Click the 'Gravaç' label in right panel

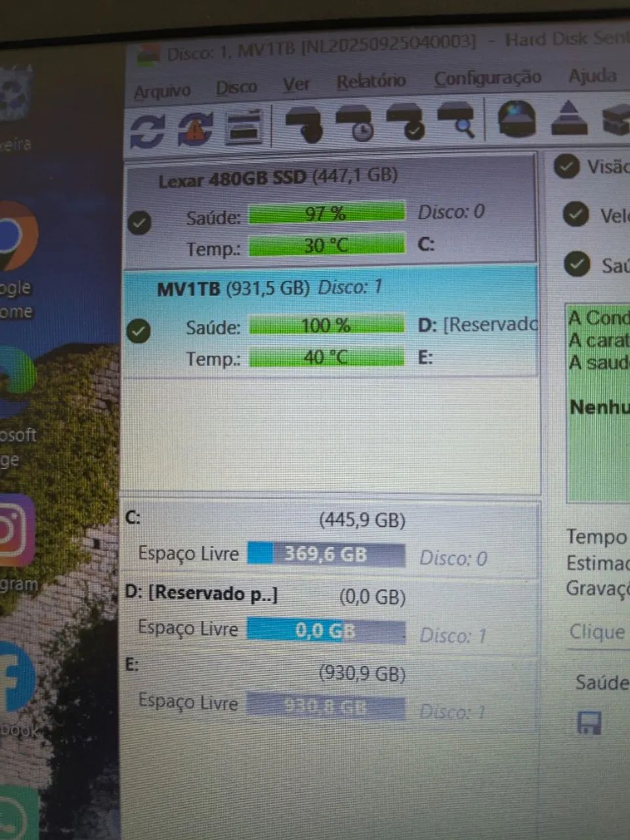pyautogui.click(x=597, y=587)
